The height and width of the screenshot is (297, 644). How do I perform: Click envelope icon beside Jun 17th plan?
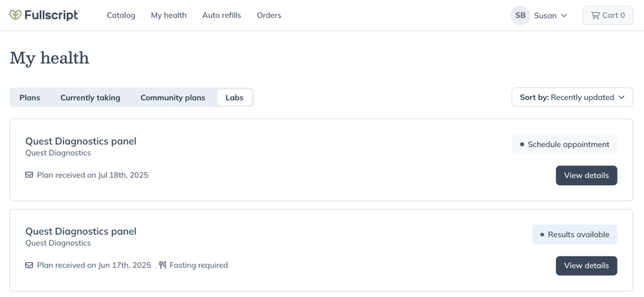[x=29, y=266]
